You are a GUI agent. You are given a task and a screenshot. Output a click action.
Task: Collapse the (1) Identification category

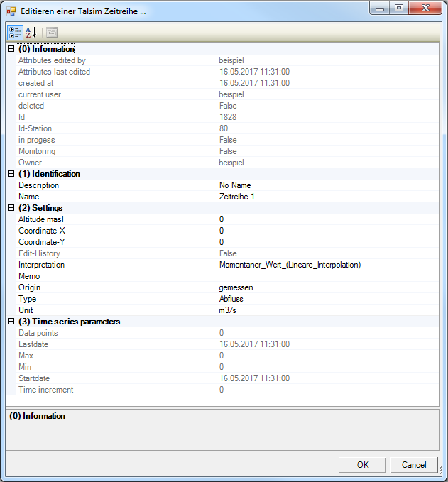click(x=11, y=174)
